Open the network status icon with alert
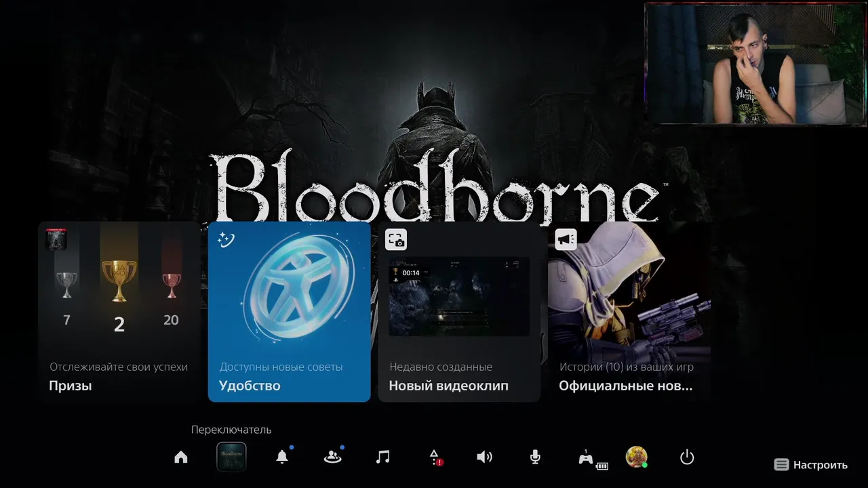This screenshot has width=868, height=488. [435, 457]
